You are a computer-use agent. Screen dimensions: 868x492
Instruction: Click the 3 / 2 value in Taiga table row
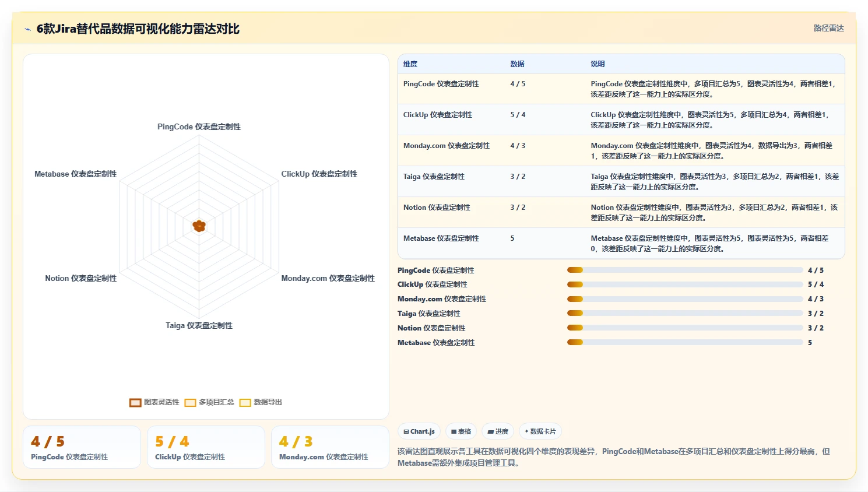pyautogui.click(x=518, y=177)
